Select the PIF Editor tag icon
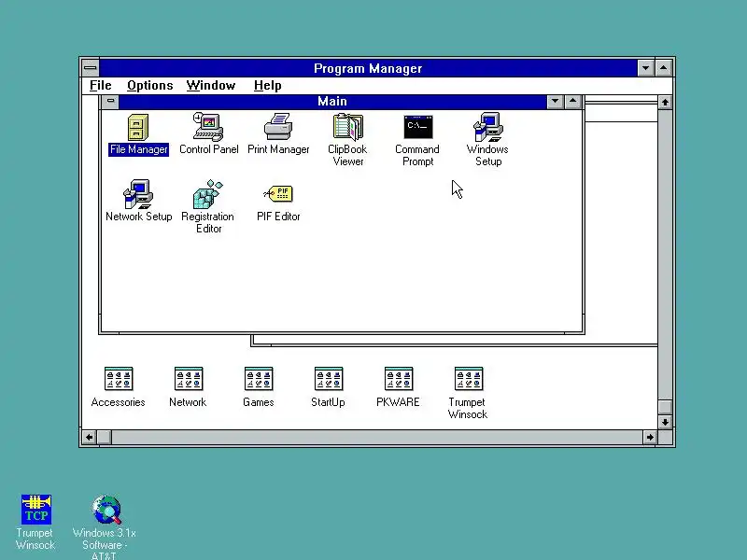This screenshot has height=560, width=747. tap(278, 193)
